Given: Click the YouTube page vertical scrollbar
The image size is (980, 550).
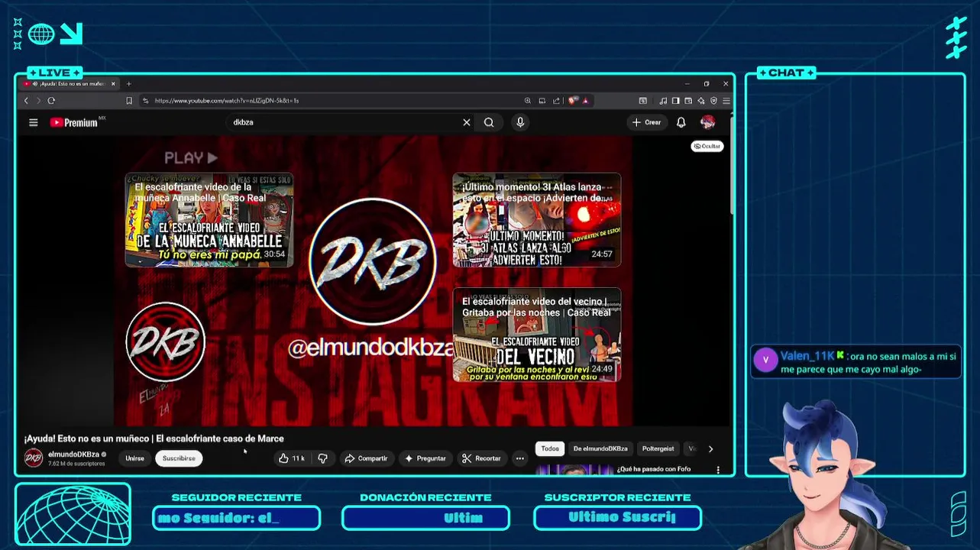Looking at the screenshot, I should 731,164.
